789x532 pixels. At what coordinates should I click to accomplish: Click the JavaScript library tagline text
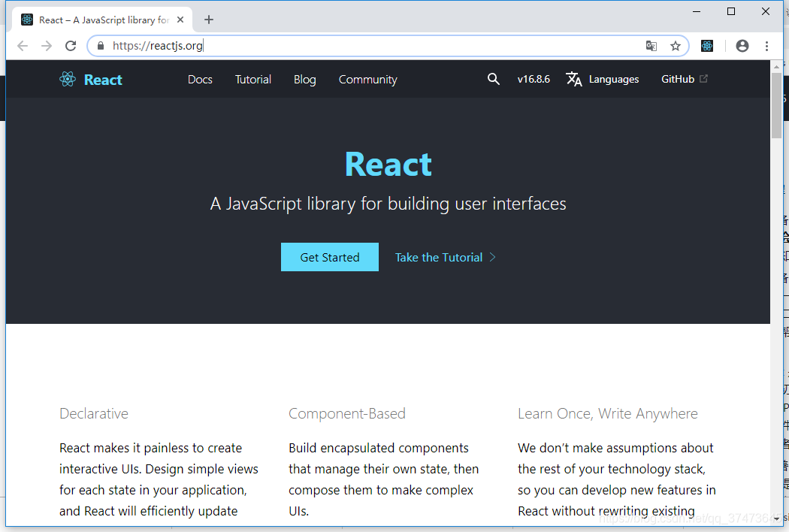tap(388, 204)
